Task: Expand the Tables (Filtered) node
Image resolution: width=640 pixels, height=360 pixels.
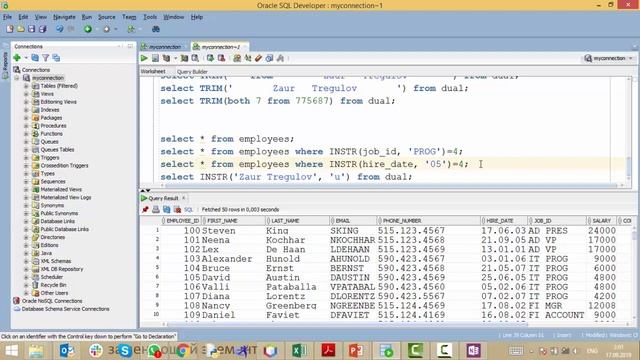Action: [26, 86]
